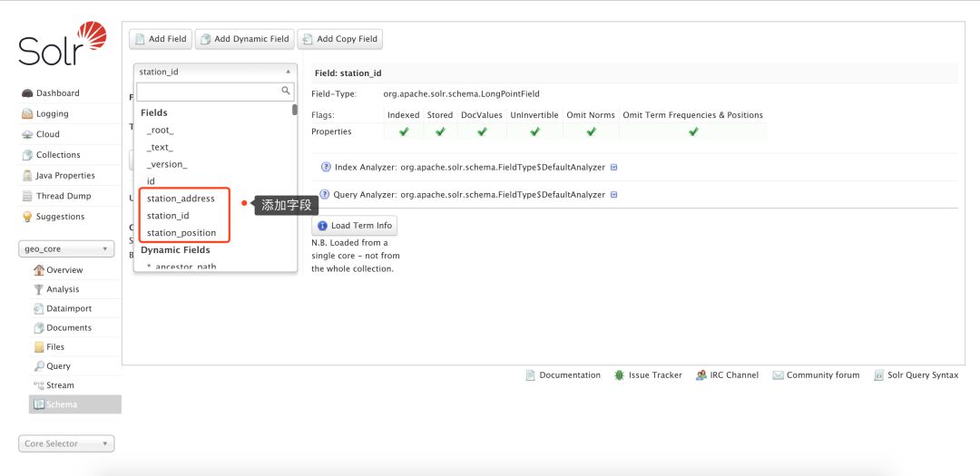The image size is (980, 476).
Task: Click the Stream nodes icon
Action: (x=39, y=385)
